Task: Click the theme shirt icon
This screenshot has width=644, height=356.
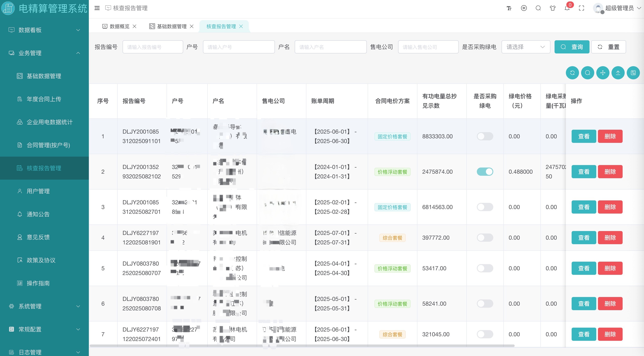Action: 552,8
